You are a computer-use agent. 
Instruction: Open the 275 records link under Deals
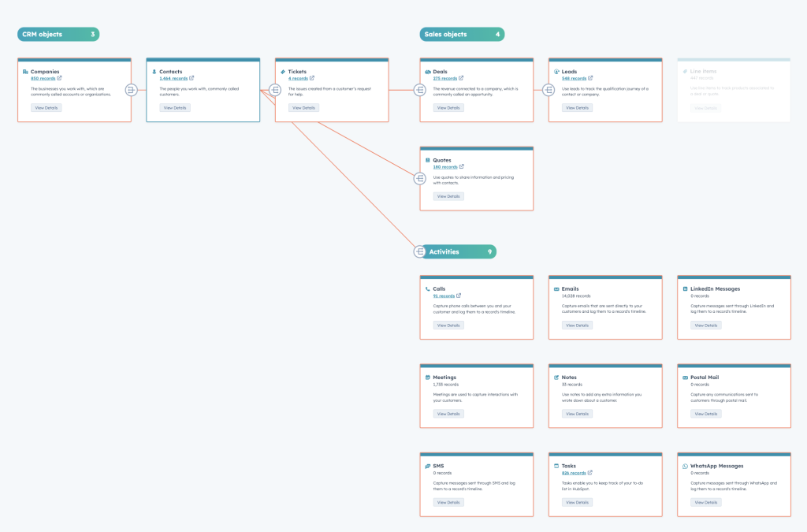click(x=444, y=78)
